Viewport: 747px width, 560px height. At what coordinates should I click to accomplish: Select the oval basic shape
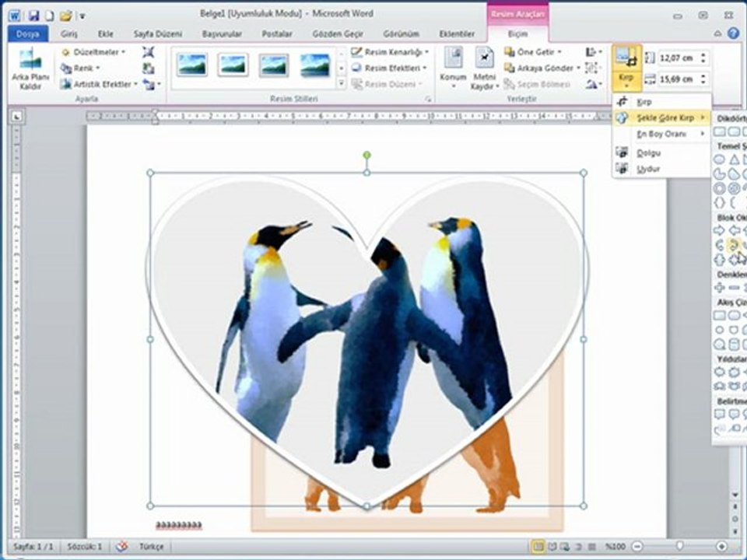coord(720,159)
